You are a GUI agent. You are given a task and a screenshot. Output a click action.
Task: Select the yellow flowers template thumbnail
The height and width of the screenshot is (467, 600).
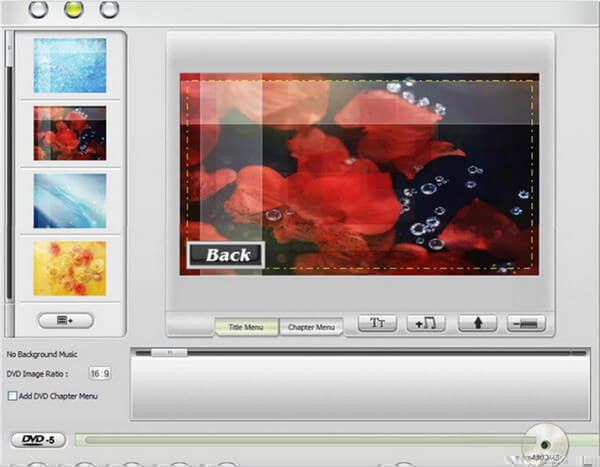tap(70, 269)
